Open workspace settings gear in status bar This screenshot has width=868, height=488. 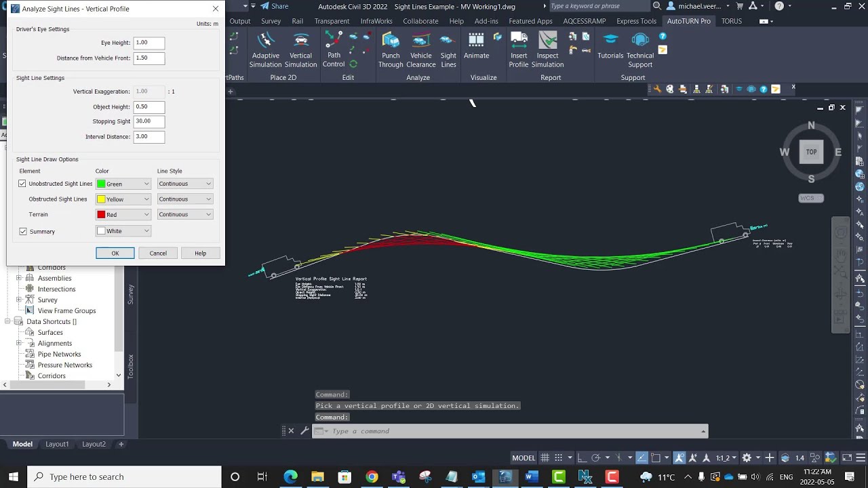(x=747, y=457)
